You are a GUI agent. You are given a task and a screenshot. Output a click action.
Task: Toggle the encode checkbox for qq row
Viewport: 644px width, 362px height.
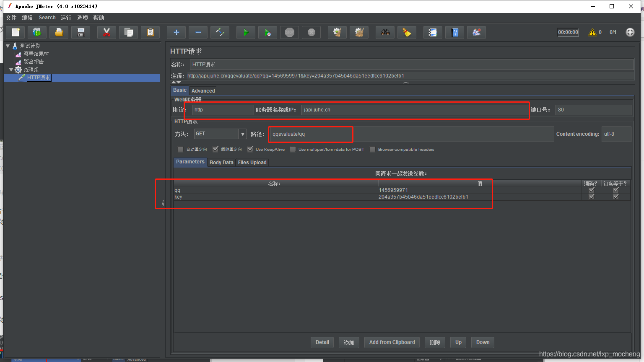(592, 190)
